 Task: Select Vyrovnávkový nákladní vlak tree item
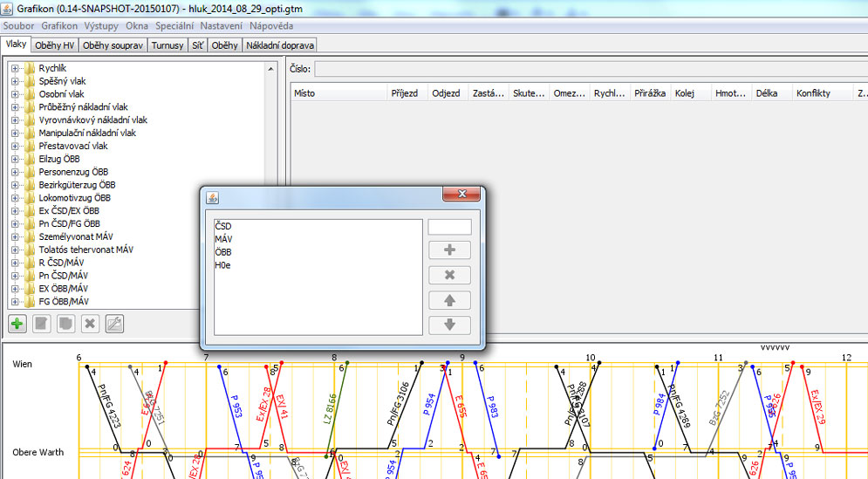click(x=93, y=120)
